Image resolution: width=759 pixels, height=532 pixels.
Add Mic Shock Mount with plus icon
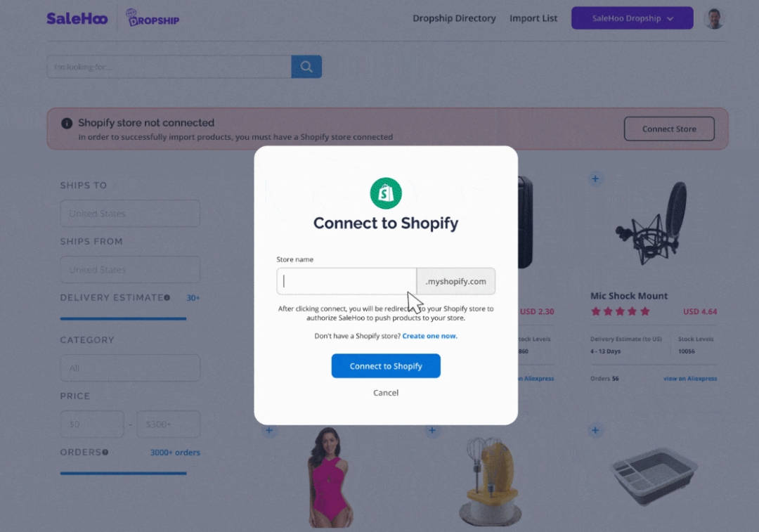[595, 179]
